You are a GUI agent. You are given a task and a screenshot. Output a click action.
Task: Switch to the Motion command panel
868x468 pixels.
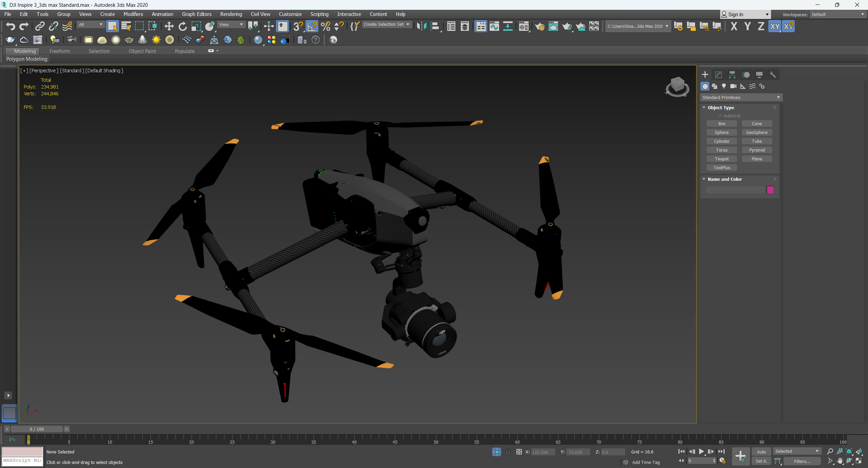tap(746, 75)
